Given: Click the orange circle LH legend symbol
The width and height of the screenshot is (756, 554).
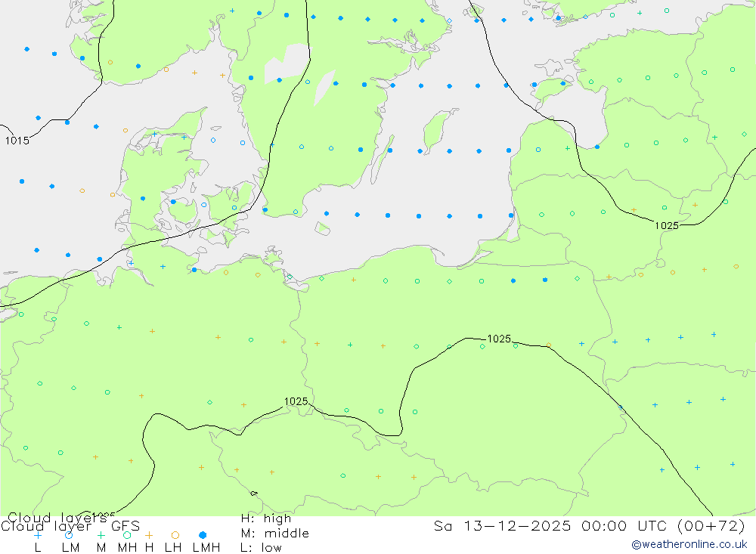Looking at the screenshot, I should pos(175,535).
